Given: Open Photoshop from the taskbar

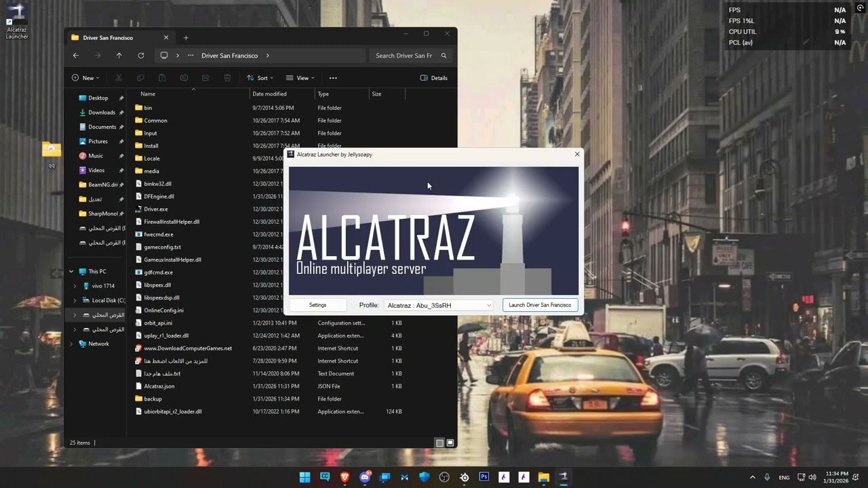Looking at the screenshot, I should (484, 477).
